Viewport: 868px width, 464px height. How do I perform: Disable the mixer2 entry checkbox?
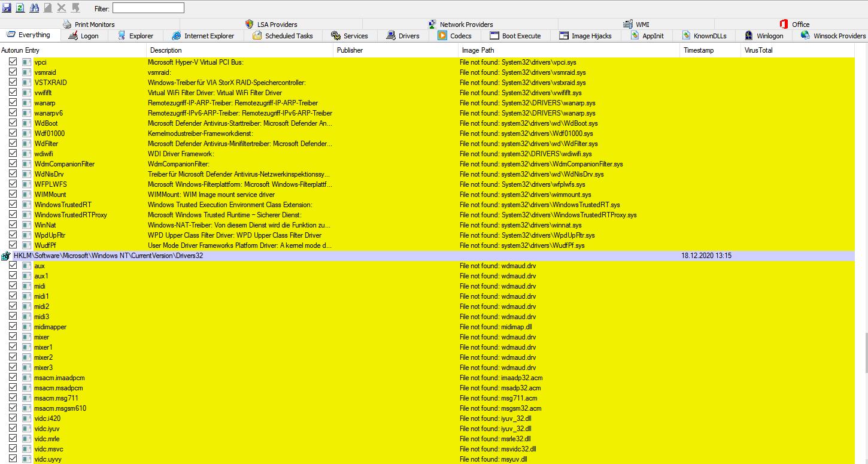13,357
